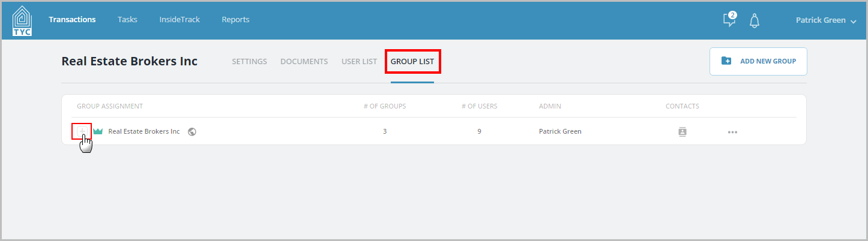Click the Real Estate Brokers Inc group name
The image size is (868, 241).
point(144,131)
